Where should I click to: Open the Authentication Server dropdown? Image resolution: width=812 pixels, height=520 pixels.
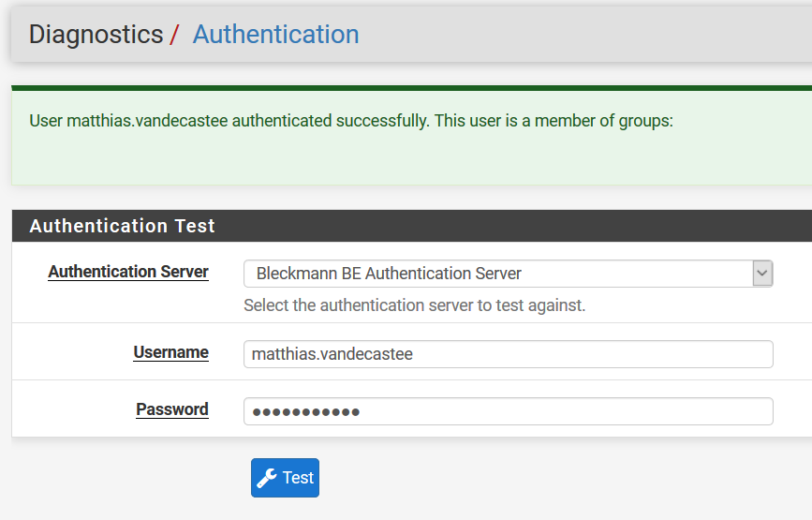(x=508, y=274)
